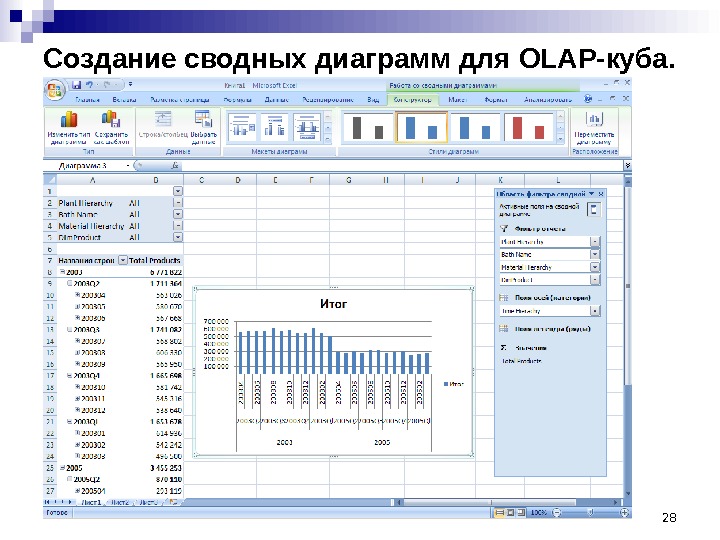Collapse the 2003Q2 quarter row

(70, 283)
